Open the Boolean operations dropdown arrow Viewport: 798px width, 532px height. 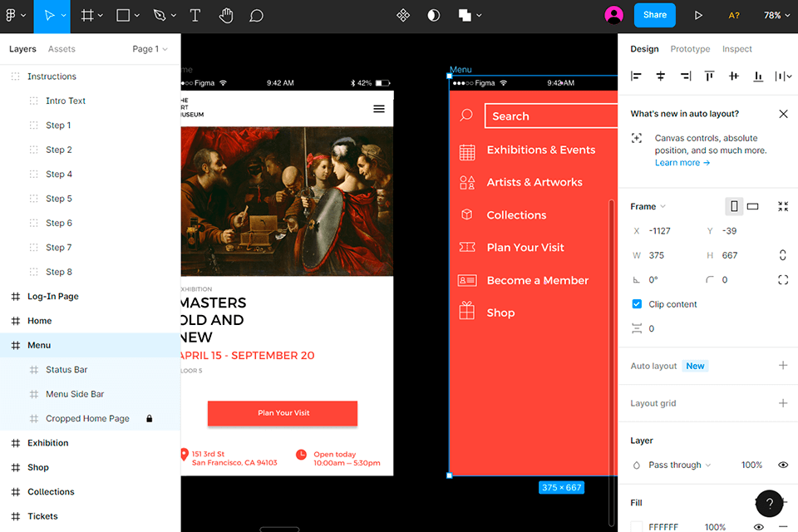point(479,16)
